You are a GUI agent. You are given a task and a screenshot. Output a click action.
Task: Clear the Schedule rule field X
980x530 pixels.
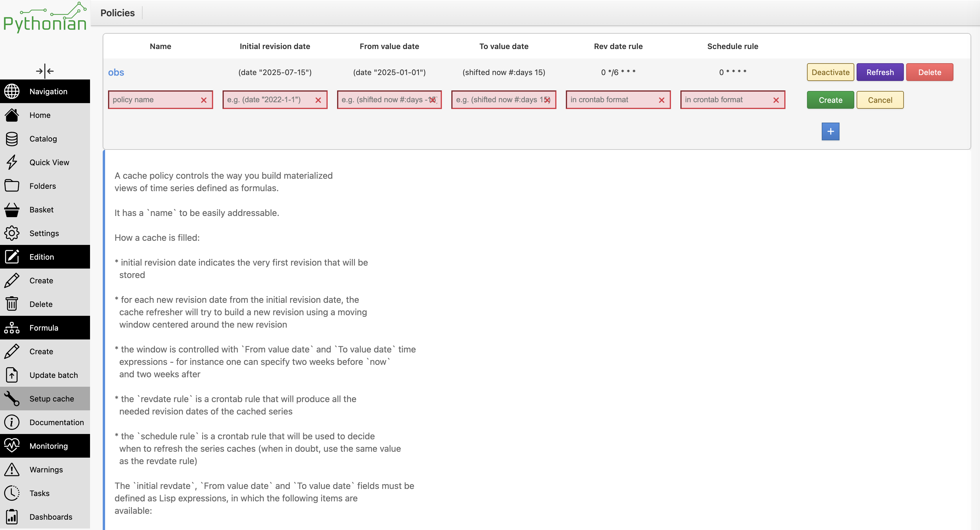(x=776, y=100)
